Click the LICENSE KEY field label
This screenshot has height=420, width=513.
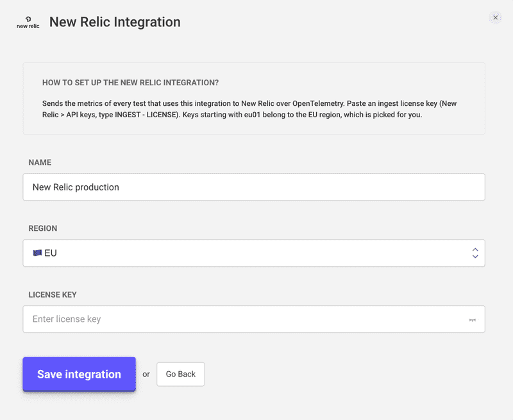point(53,295)
